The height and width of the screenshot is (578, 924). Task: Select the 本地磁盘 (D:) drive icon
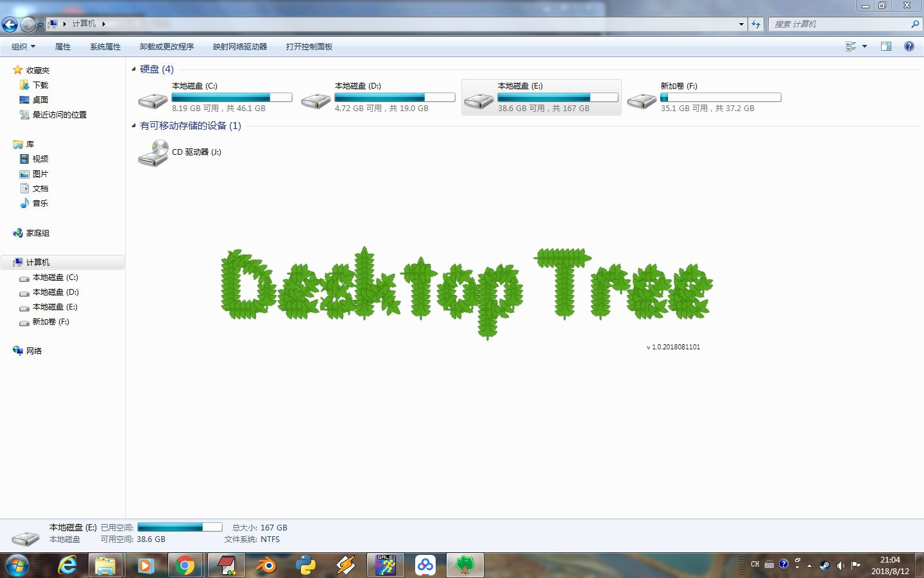[316, 100]
